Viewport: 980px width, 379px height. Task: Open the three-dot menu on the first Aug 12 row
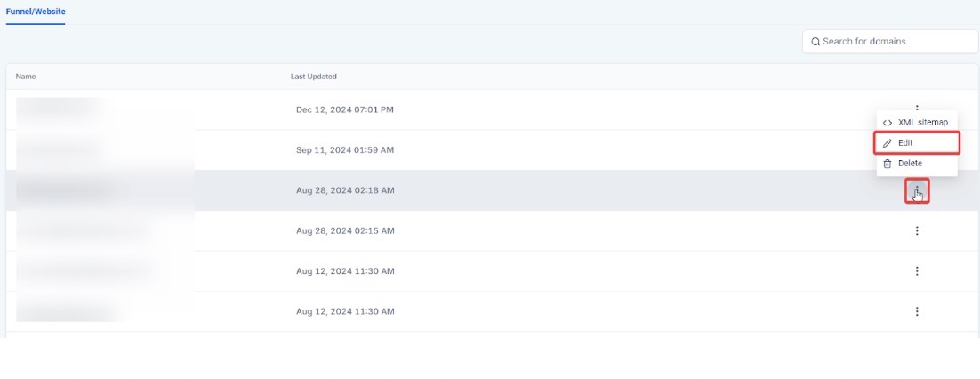coord(917,271)
